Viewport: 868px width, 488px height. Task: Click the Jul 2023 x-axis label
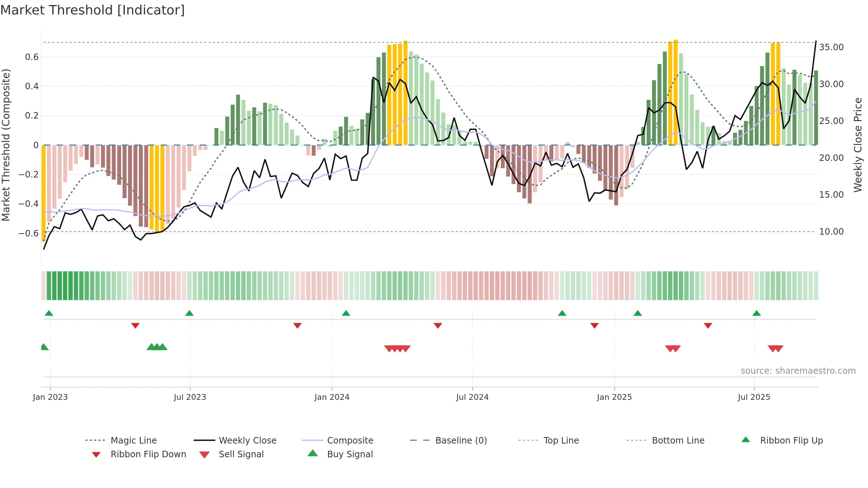pyautogui.click(x=190, y=397)
